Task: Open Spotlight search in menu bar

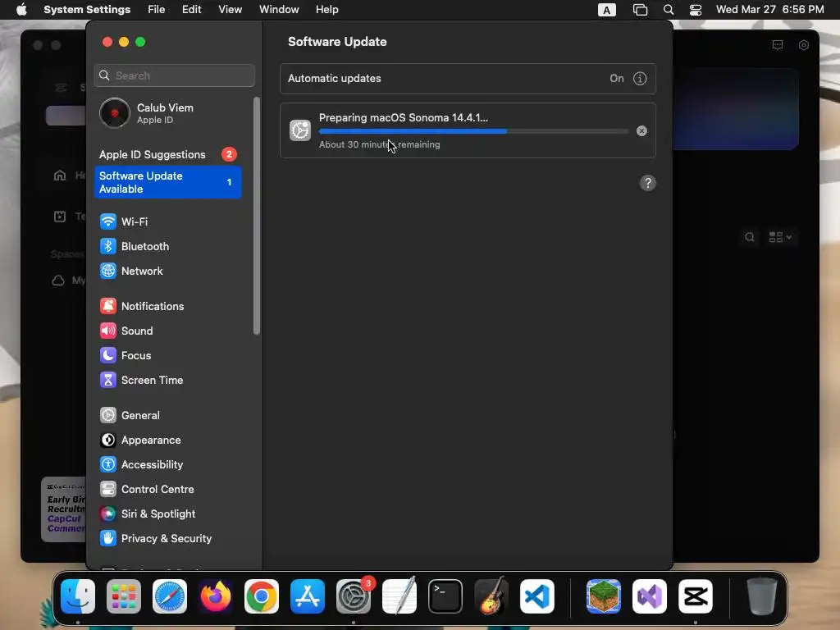Action: (668, 10)
